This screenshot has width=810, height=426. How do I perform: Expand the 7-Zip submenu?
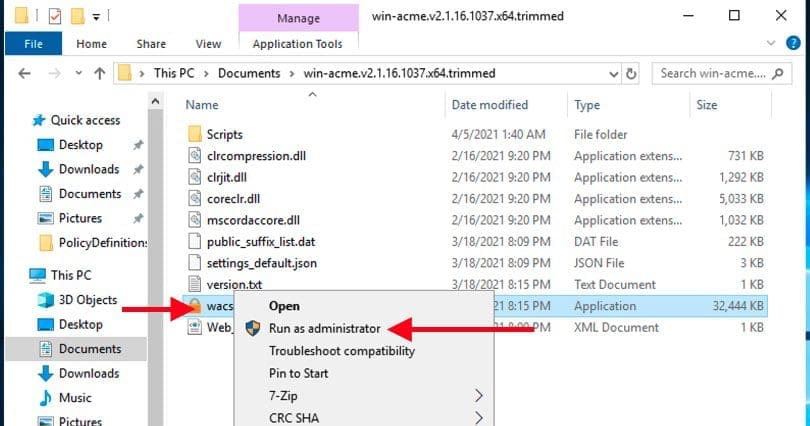point(478,396)
